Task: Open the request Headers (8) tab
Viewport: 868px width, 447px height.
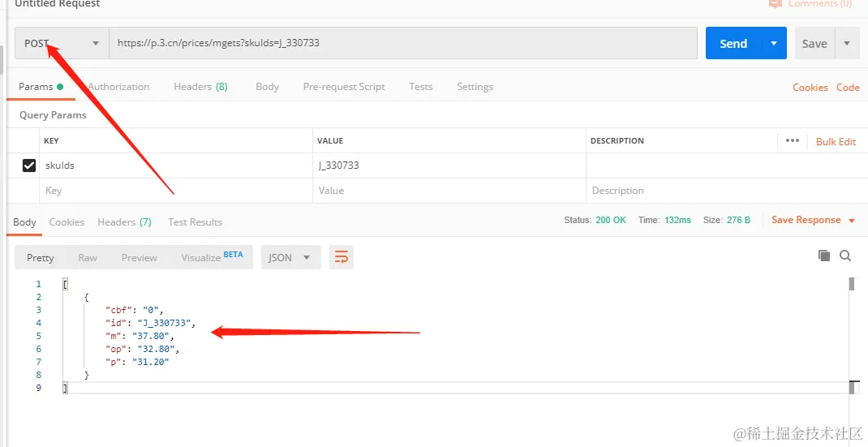Action: click(200, 87)
